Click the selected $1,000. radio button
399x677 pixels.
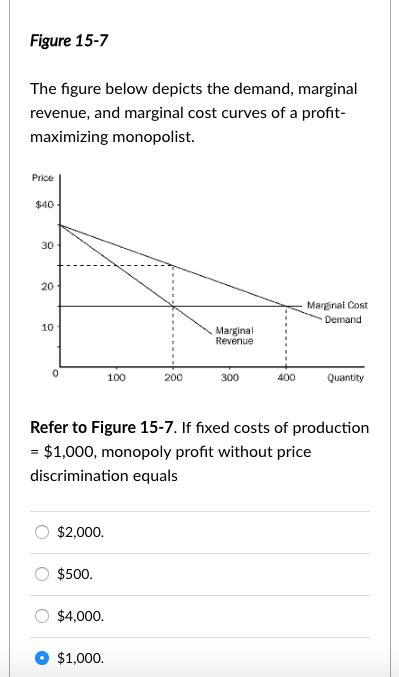42,658
